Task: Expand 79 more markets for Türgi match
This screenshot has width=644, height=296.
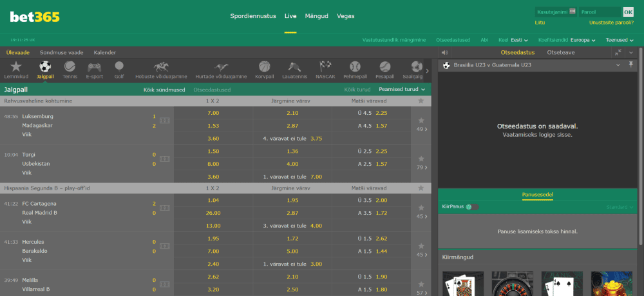Action: 422,167
